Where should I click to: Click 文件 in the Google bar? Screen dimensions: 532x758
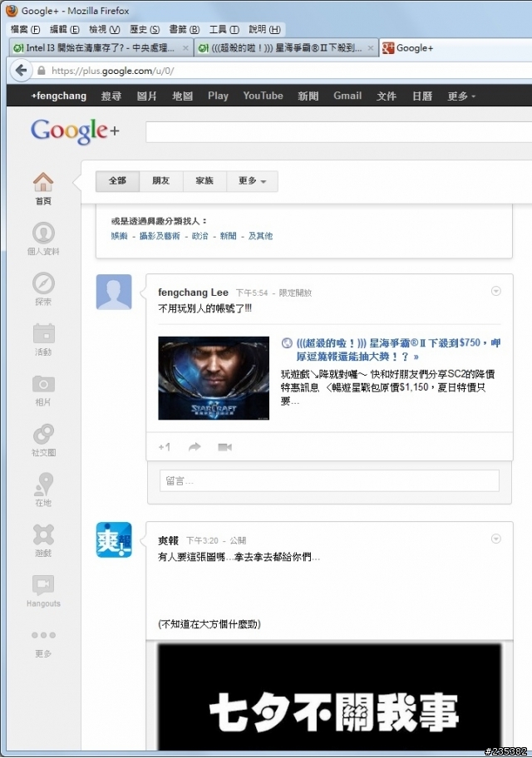(387, 96)
